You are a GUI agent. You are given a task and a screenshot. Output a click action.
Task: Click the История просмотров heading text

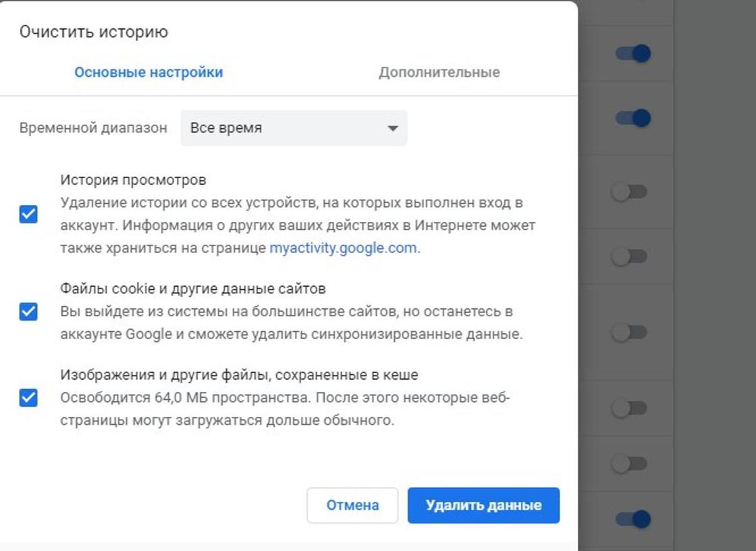coord(133,179)
